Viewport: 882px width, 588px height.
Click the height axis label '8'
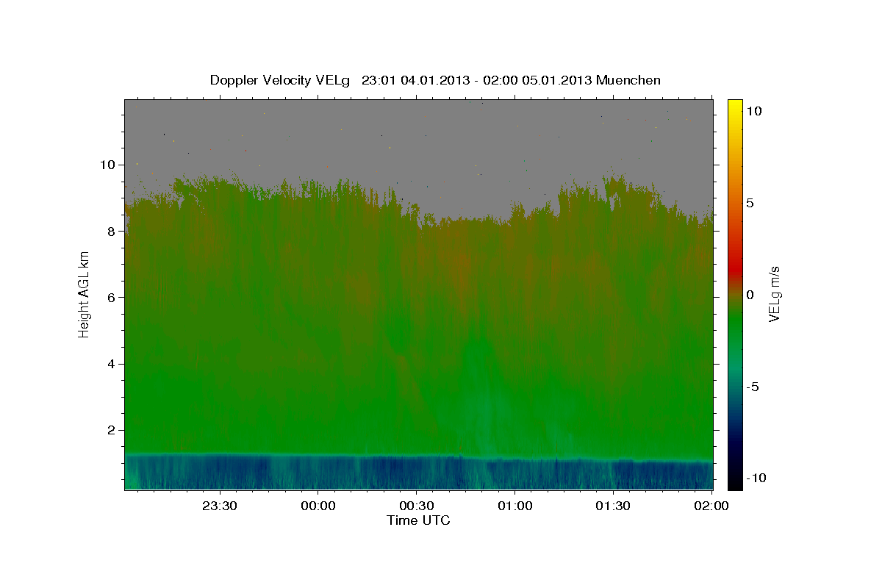(x=112, y=231)
